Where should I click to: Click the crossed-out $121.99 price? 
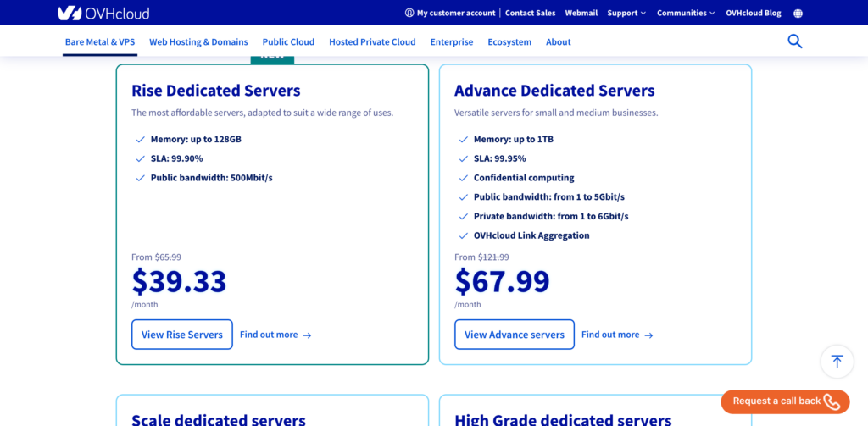click(x=493, y=257)
